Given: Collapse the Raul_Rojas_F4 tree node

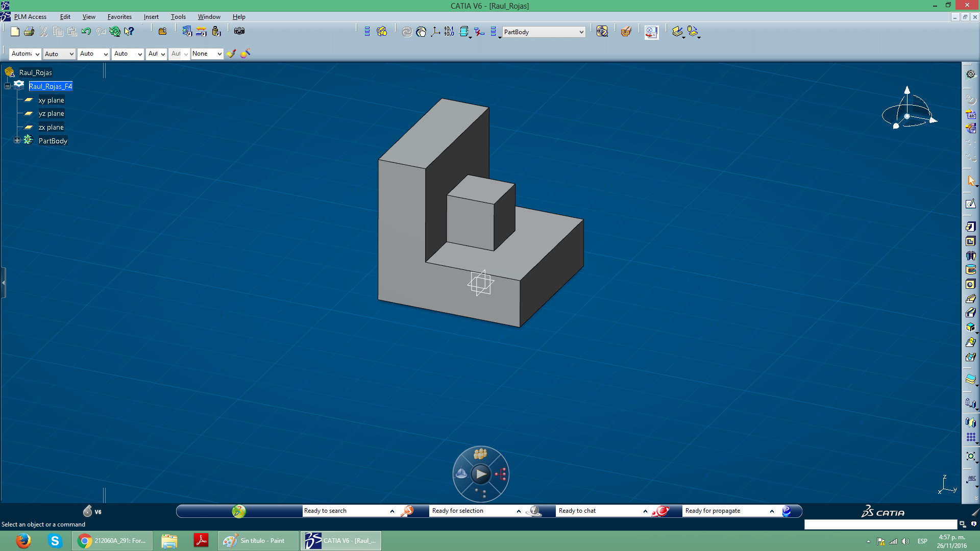Looking at the screenshot, I should pos(7,86).
